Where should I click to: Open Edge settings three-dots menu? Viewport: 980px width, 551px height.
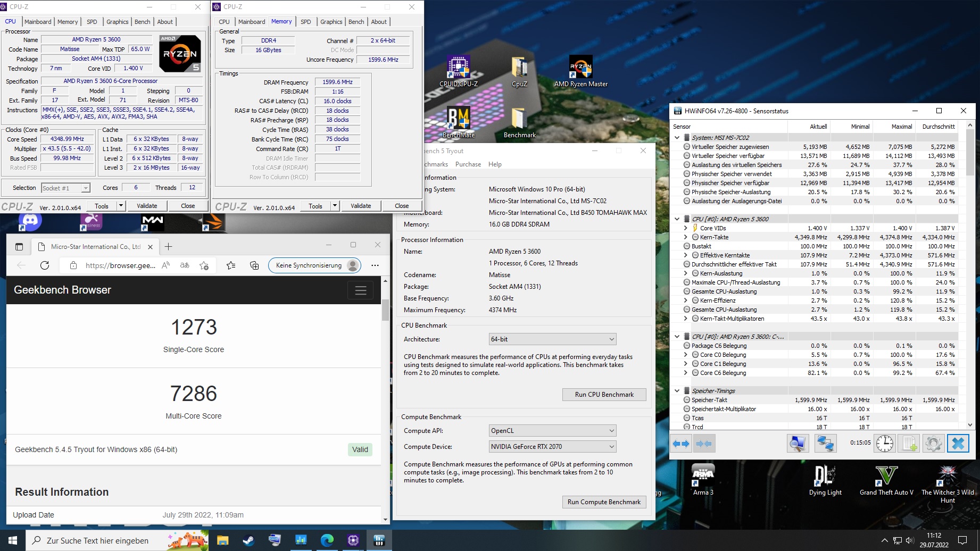pyautogui.click(x=375, y=265)
